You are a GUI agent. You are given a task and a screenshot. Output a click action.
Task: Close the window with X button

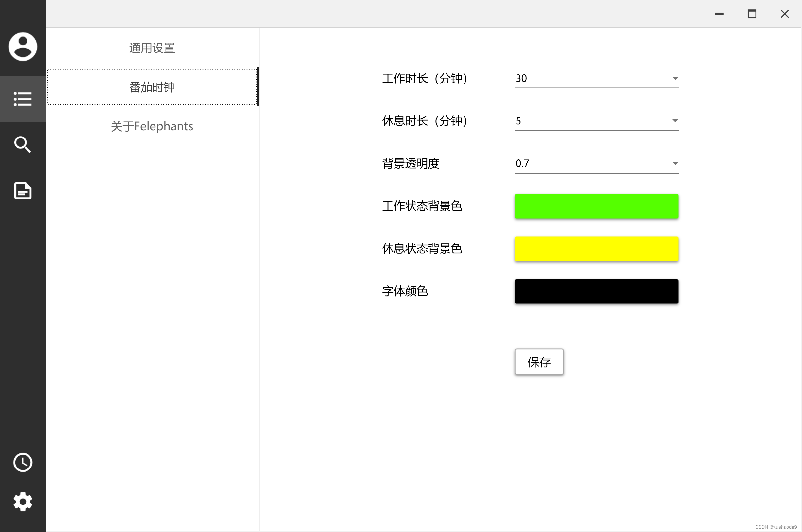click(x=784, y=14)
